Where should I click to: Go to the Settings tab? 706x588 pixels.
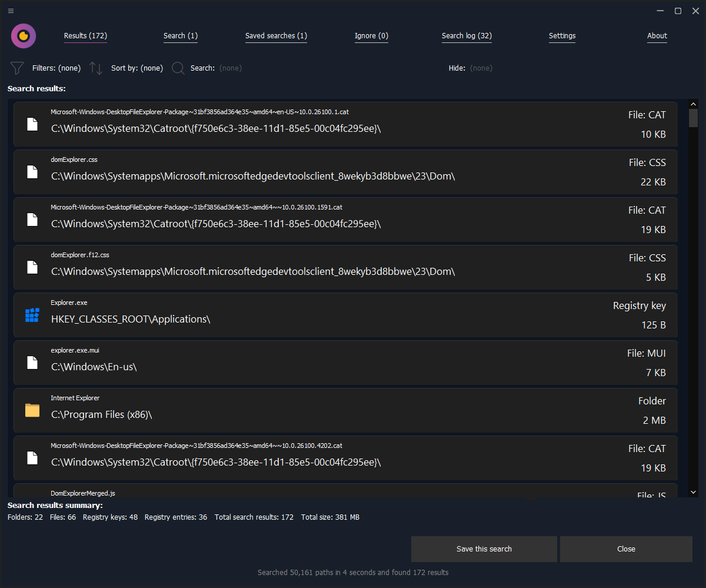coord(562,36)
